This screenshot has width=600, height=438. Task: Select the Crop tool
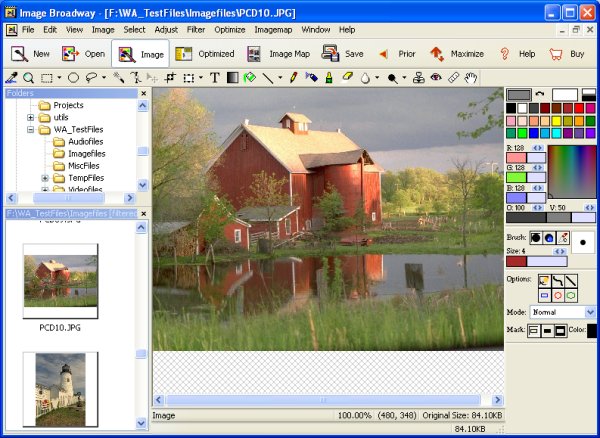coord(170,77)
